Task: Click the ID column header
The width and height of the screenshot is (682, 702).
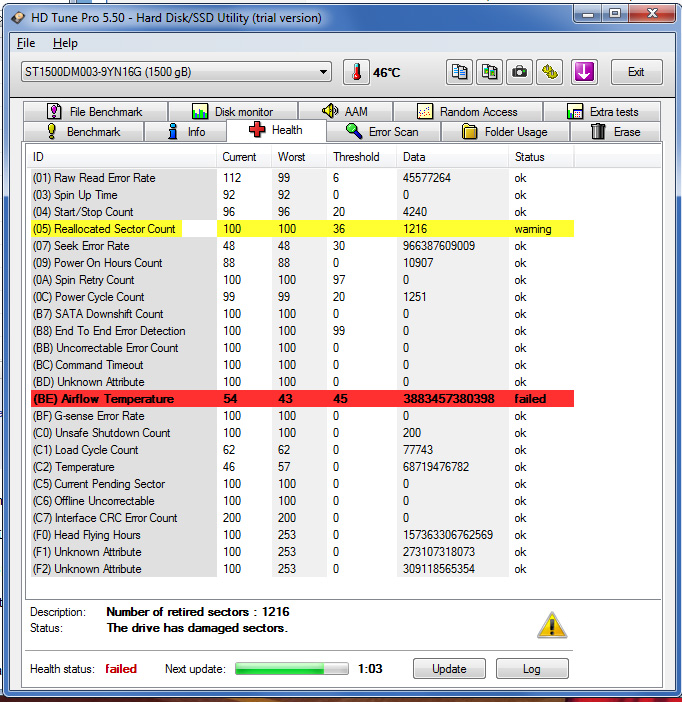Action: 121,157
